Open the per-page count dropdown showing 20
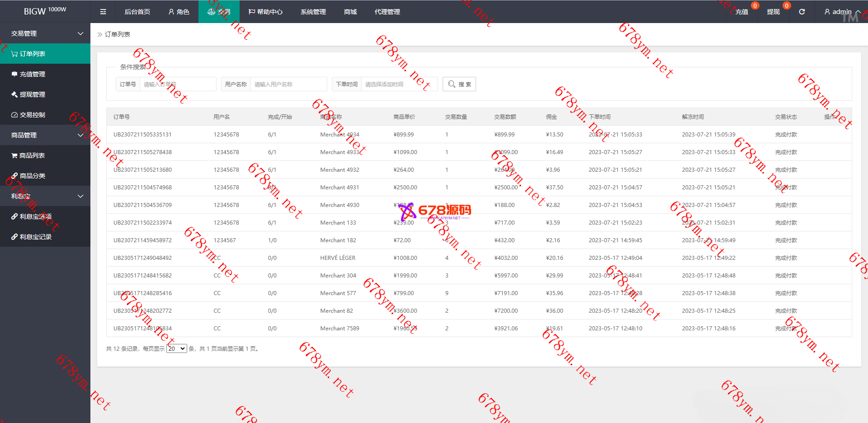The height and width of the screenshot is (423, 868). coord(176,348)
